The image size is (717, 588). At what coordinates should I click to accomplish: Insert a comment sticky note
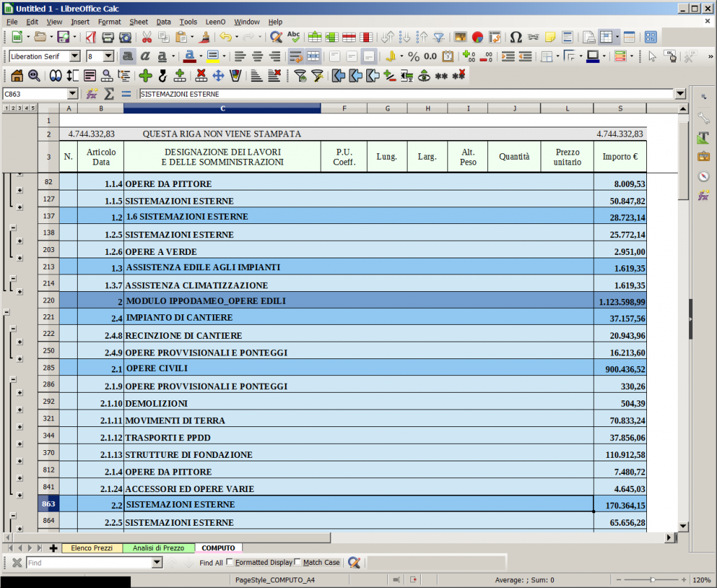[550, 37]
